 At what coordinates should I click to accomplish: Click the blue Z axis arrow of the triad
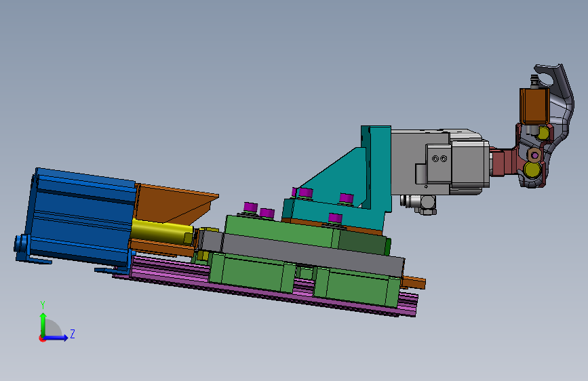click(56, 338)
